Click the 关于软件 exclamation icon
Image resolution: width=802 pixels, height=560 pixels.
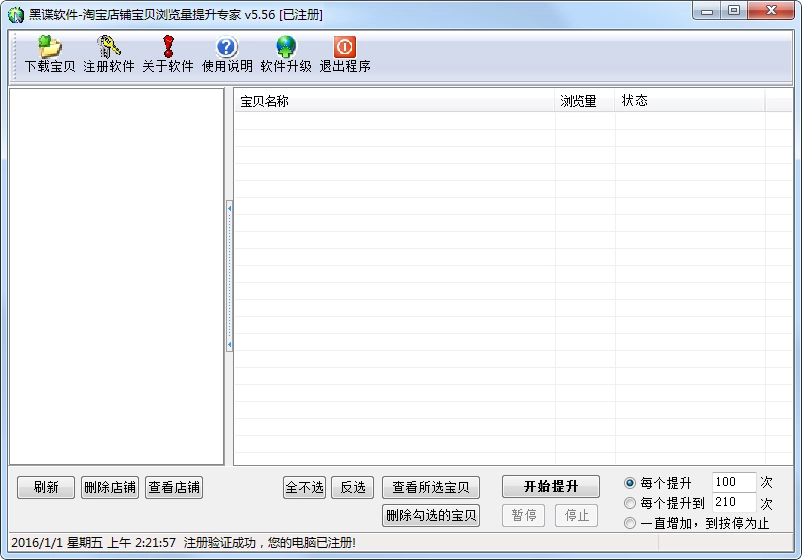coord(168,54)
